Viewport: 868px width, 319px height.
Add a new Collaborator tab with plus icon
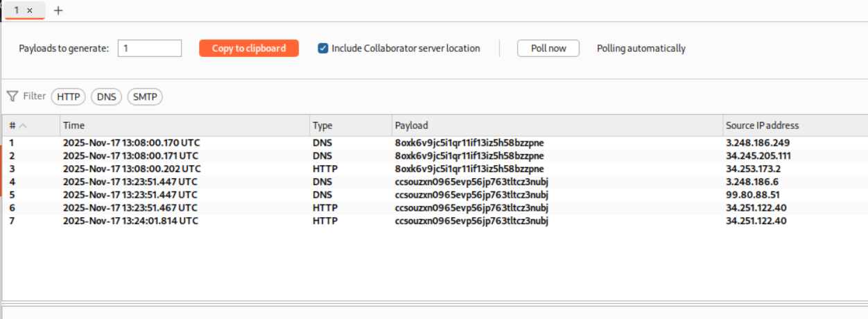pos(58,10)
